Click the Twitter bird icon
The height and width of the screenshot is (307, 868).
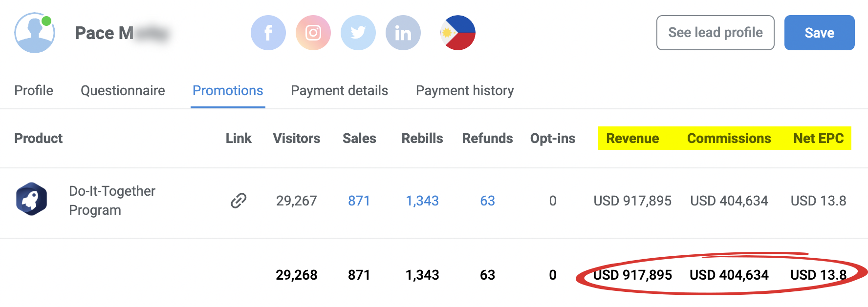(358, 33)
